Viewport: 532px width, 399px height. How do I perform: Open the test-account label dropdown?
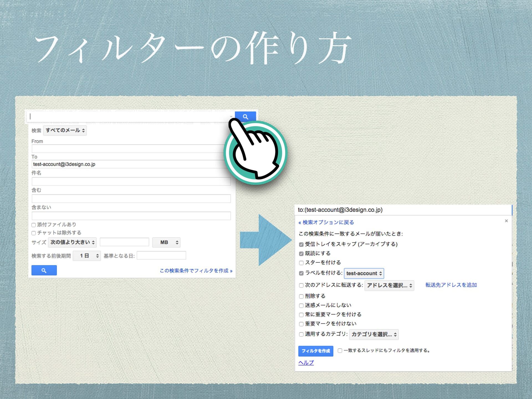364,273
